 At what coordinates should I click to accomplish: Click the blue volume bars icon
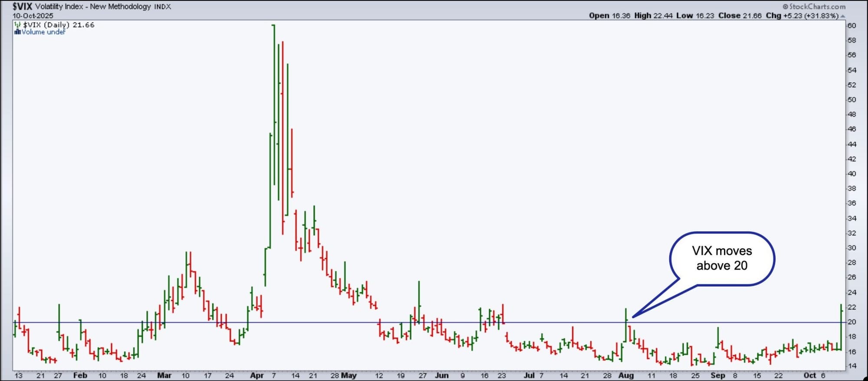(17, 32)
